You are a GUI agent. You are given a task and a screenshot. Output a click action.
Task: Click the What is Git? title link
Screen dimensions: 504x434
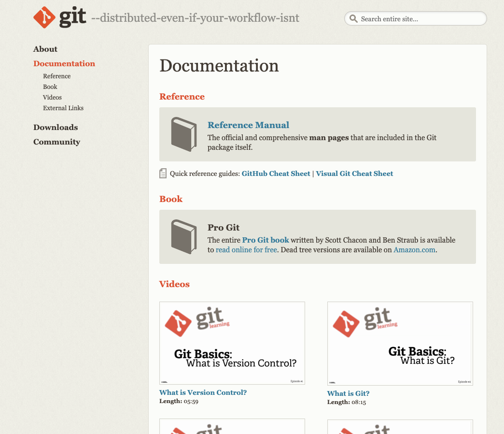tap(349, 393)
